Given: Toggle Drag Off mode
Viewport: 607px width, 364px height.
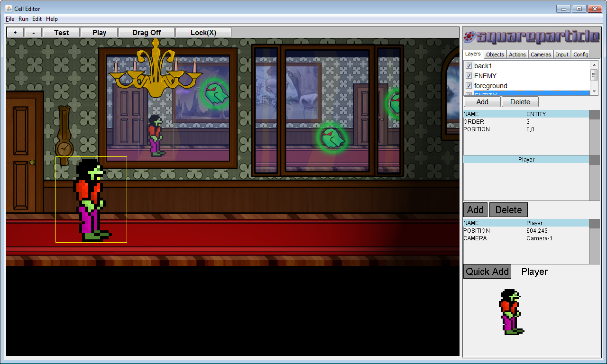Looking at the screenshot, I should coord(147,32).
